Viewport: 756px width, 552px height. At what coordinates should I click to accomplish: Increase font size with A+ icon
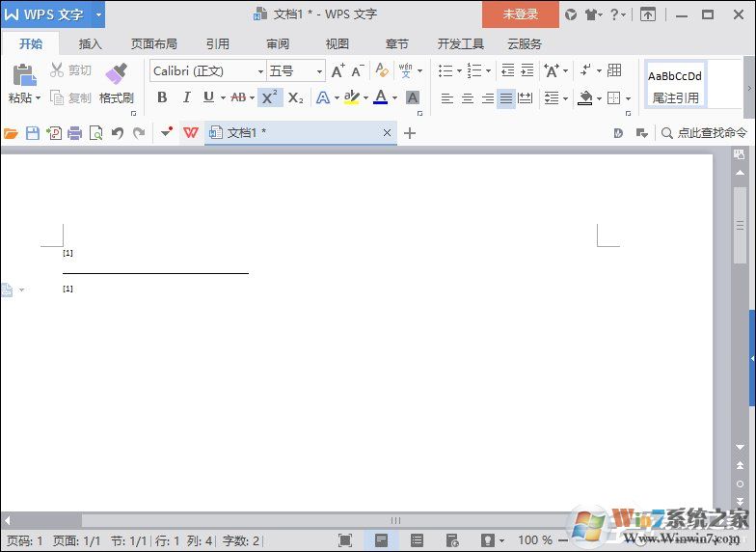[337, 71]
